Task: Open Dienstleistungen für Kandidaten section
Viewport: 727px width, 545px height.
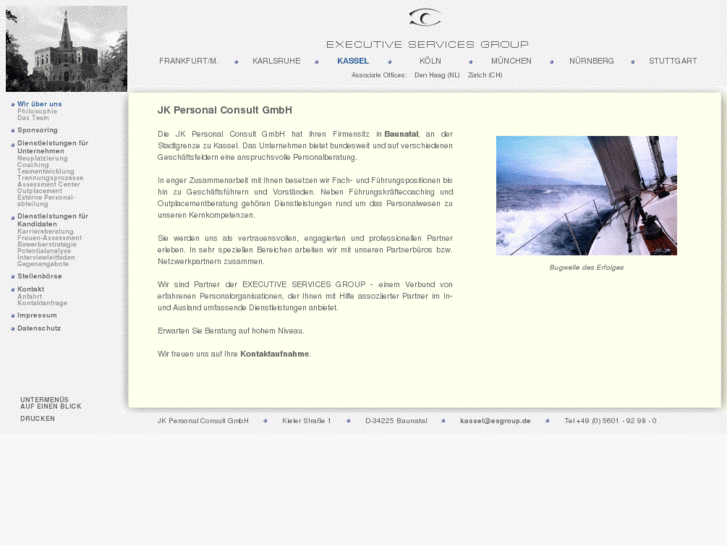Action: click(52, 220)
